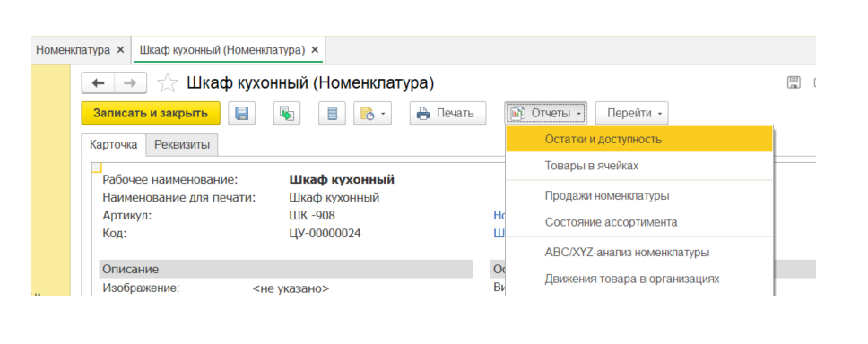The image size is (868, 344).
Task: Expand the Перейти dropdown
Action: [631, 114]
